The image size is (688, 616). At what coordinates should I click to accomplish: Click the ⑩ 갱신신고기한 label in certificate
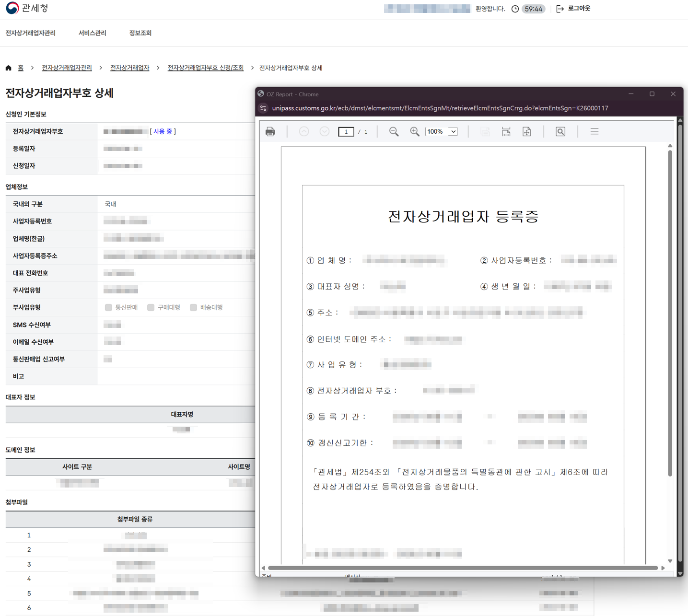(x=340, y=443)
